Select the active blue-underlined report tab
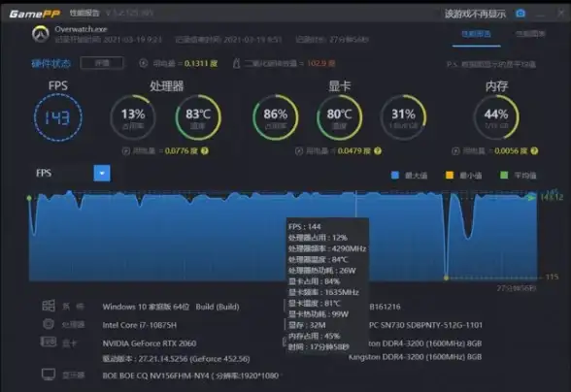Screen dimensions: 571x392 [x=476, y=34]
